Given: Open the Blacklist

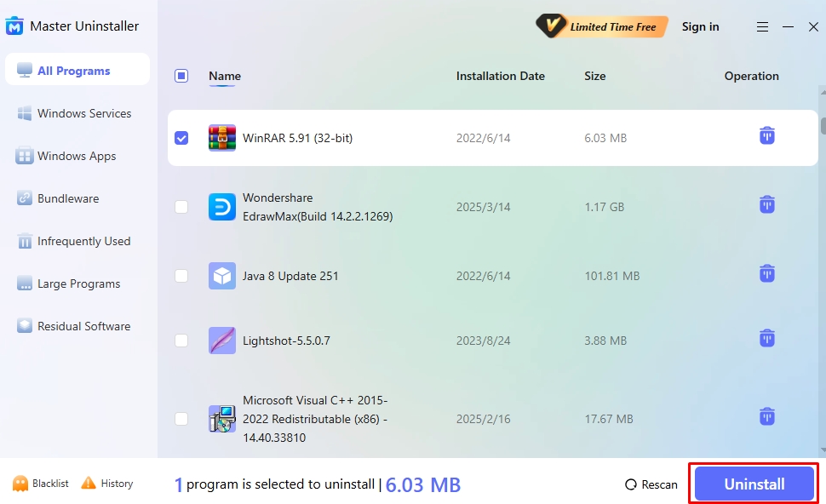Looking at the screenshot, I should point(41,484).
